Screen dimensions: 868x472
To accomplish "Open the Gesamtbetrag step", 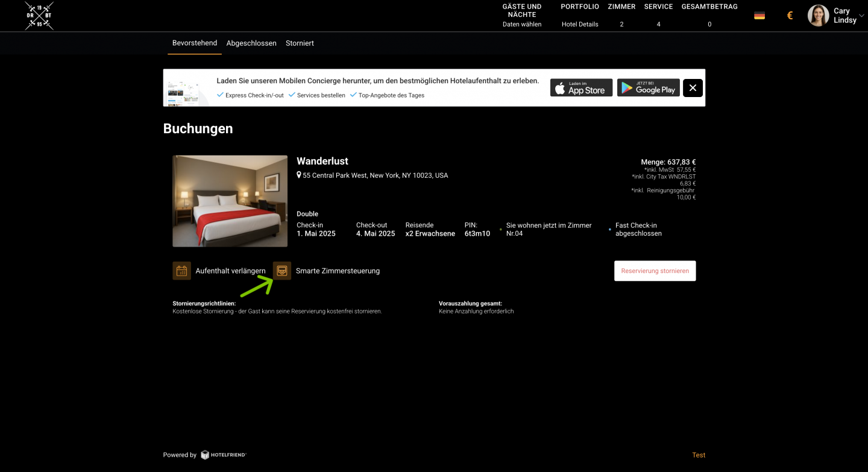I will point(709,16).
